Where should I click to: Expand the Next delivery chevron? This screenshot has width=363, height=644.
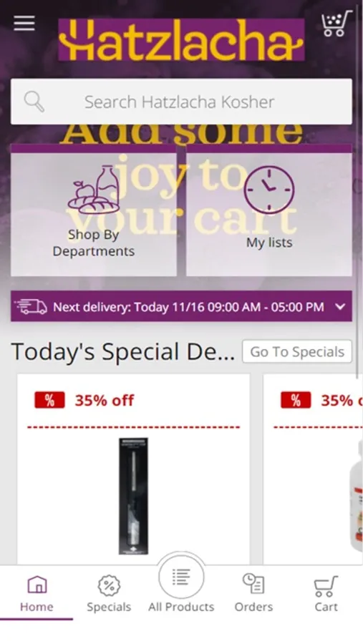(x=340, y=306)
